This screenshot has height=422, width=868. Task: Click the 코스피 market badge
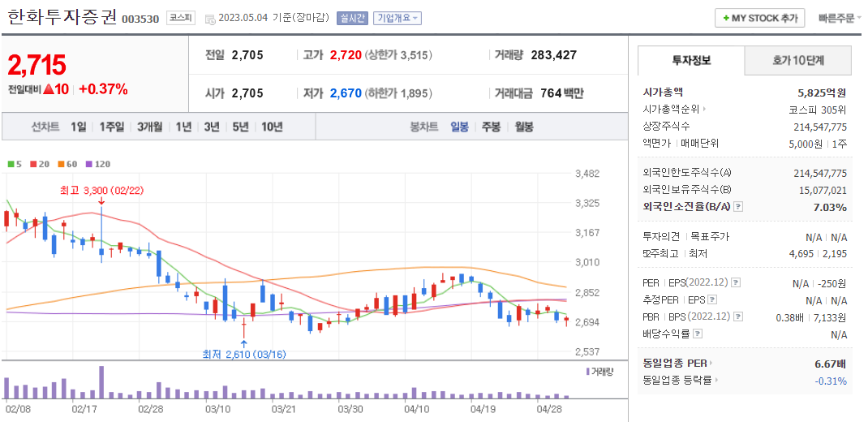coord(181,18)
